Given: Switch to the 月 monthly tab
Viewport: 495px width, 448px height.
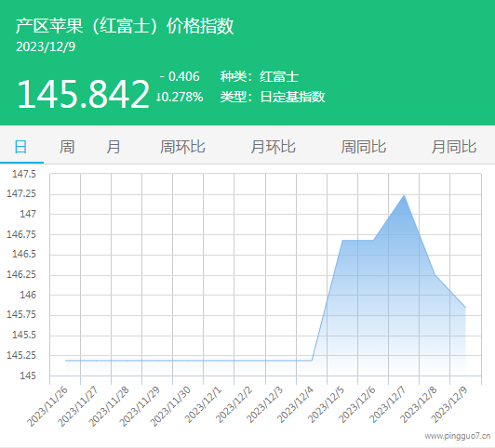Looking at the screenshot, I should [114, 147].
